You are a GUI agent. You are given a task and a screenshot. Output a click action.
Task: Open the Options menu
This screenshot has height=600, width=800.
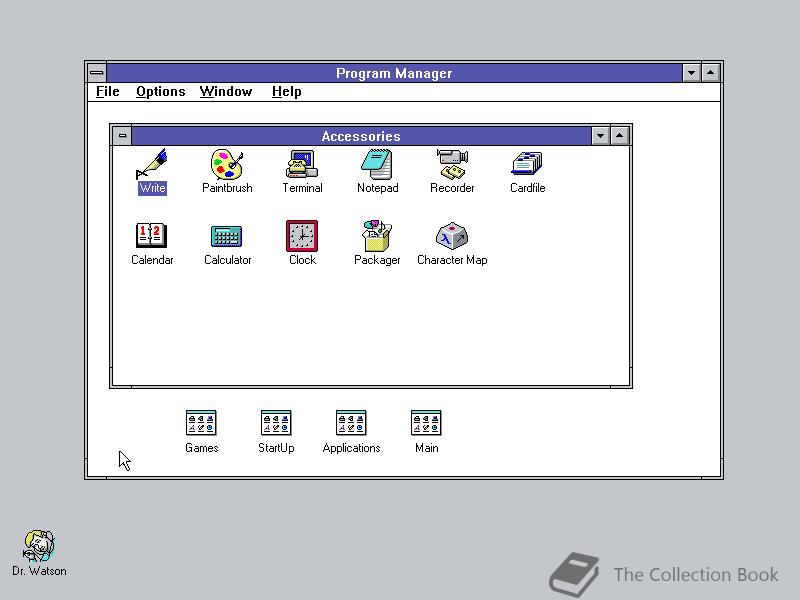160,92
